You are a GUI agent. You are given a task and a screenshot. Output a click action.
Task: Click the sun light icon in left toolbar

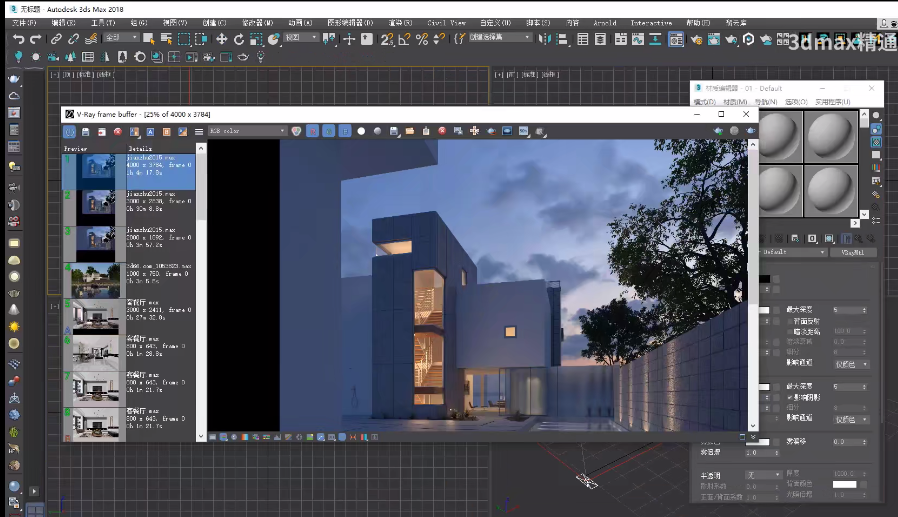[x=14, y=326]
